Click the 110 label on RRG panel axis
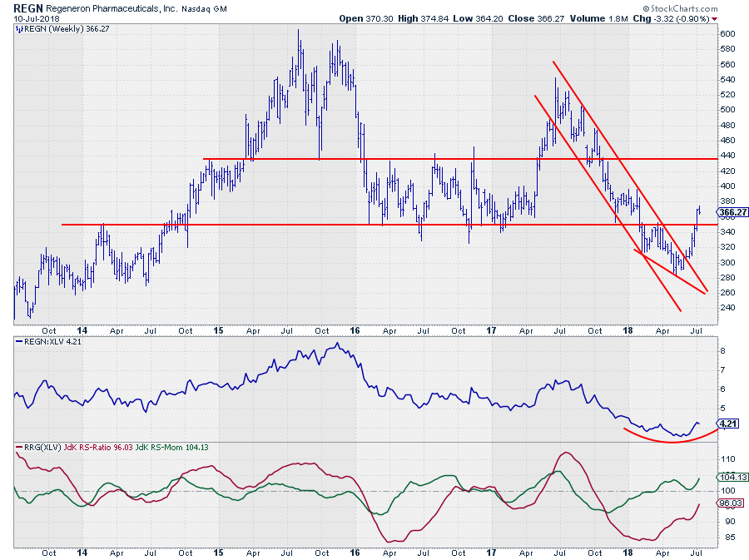The width and height of the screenshot is (749, 560). point(727,459)
